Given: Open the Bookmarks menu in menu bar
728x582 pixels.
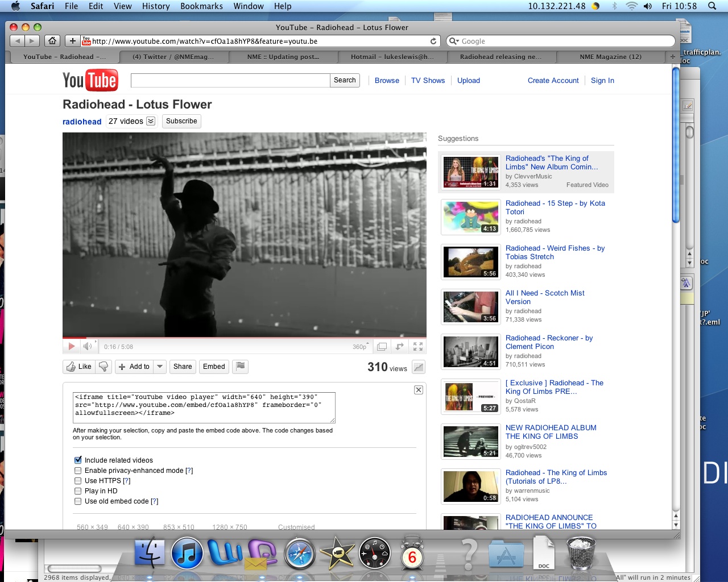Looking at the screenshot, I should [x=201, y=6].
